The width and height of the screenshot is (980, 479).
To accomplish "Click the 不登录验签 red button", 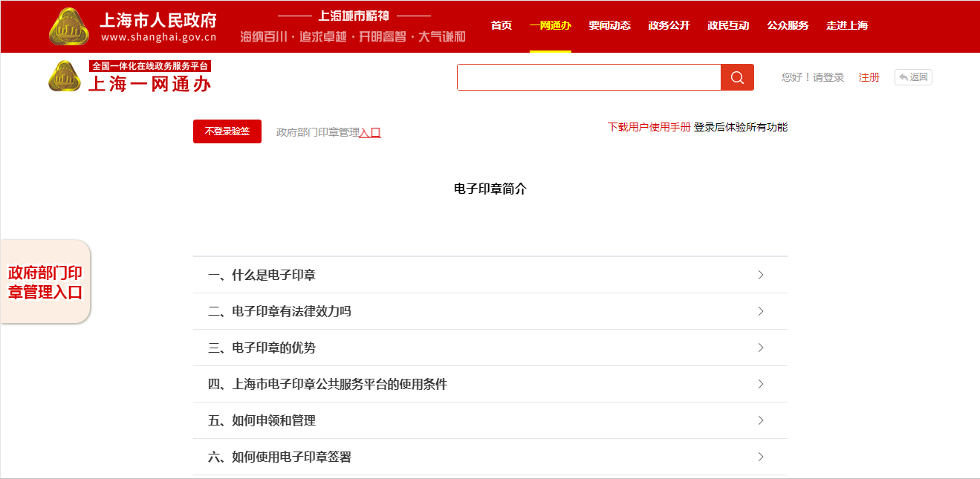I will tap(227, 131).
